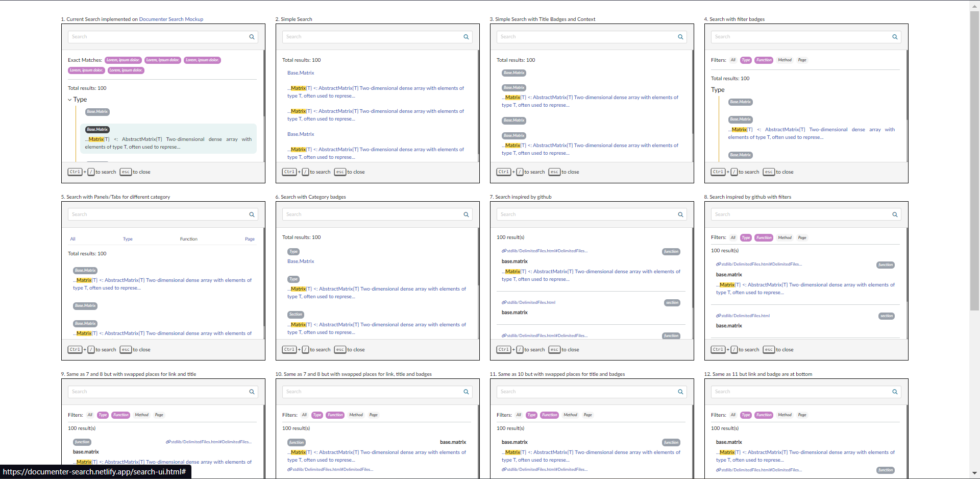Click magnifier icon in Search with Category badges panel
The width and height of the screenshot is (980, 479).
click(x=465, y=214)
